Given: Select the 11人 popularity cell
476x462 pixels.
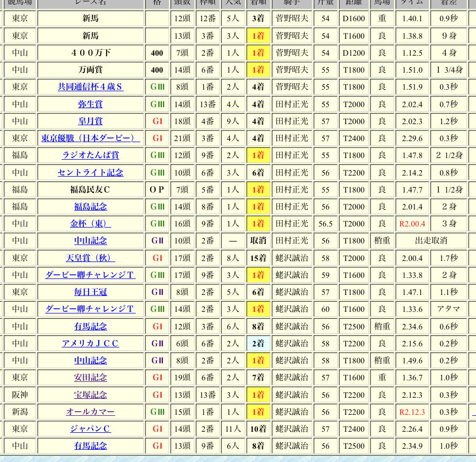Looking at the screenshot, I should (x=233, y=429).
